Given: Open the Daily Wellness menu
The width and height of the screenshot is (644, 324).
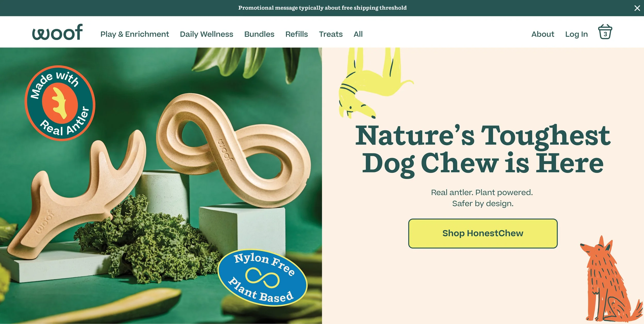Looking at the screenshot, I should tap(206, 34).
